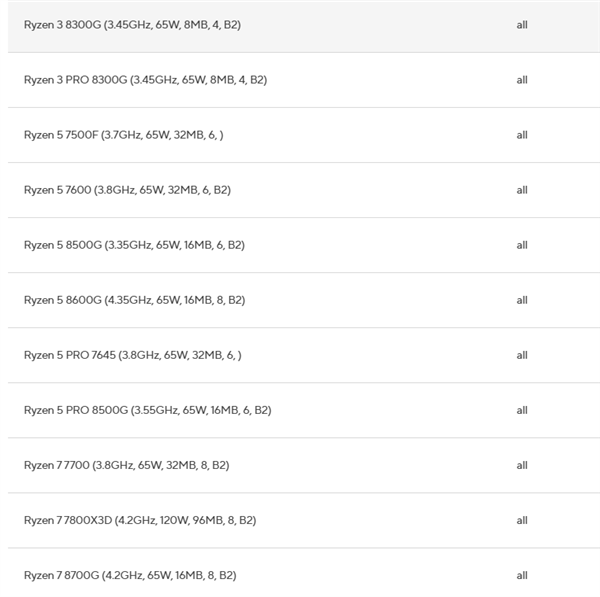This screenshot has height=597, width=600.
Task: Select "all" beside Ryzen 5 PRO 7645
Action: point(522,355)
